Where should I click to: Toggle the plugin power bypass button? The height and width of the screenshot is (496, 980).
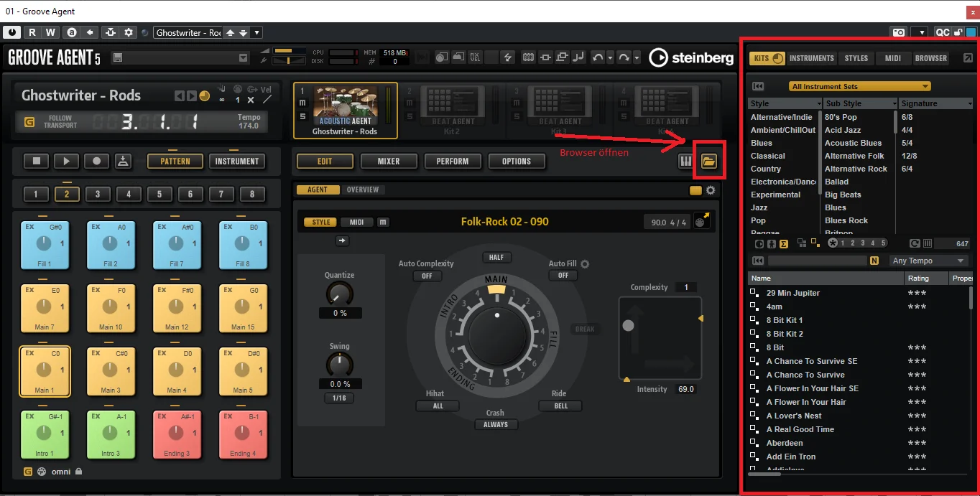click(12, 32)
